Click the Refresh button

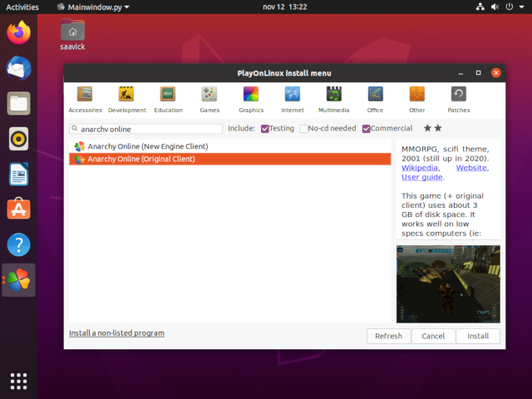pyautogui.click(x=388, y=336)
